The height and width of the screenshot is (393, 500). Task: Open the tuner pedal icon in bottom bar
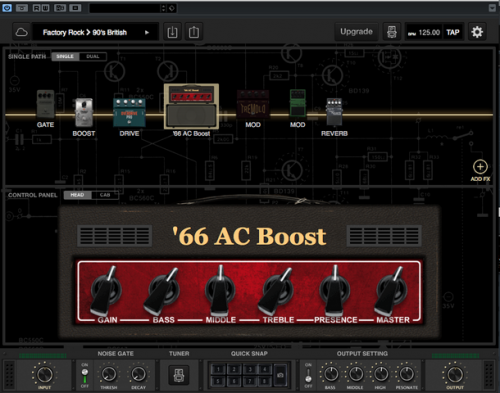[179, 375]
